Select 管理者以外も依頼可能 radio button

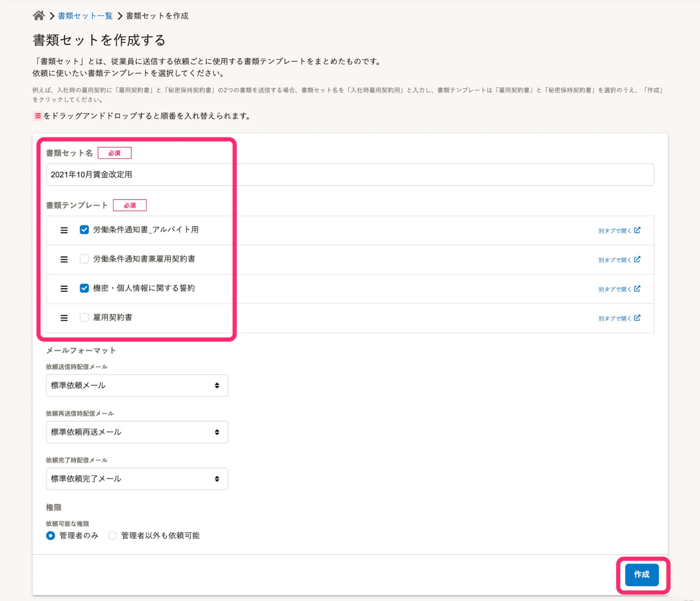[113, 535]
